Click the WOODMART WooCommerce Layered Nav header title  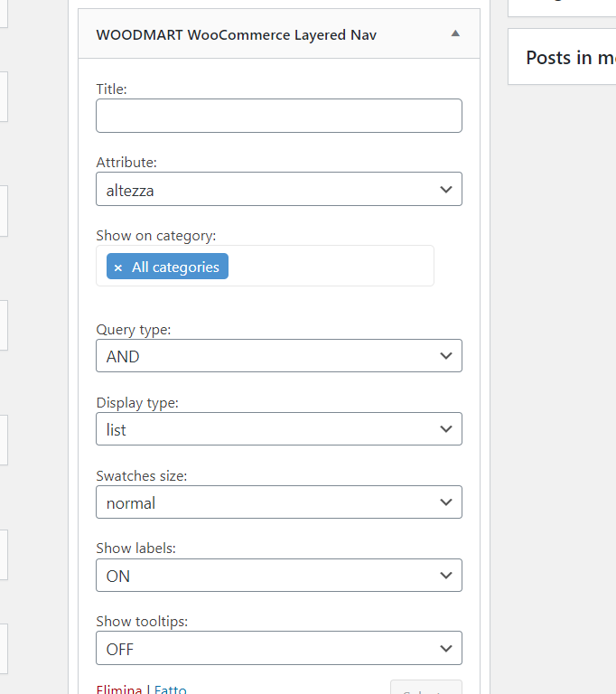click(237, 35)
